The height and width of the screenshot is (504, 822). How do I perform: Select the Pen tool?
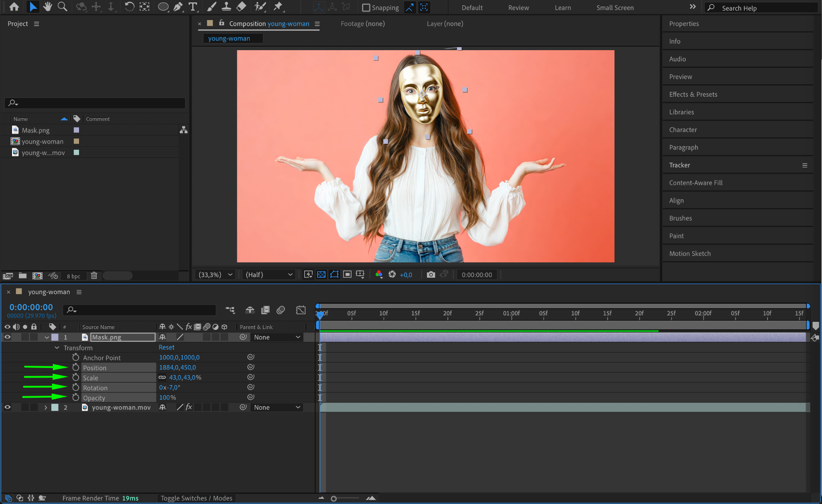(x=178, y=7)
